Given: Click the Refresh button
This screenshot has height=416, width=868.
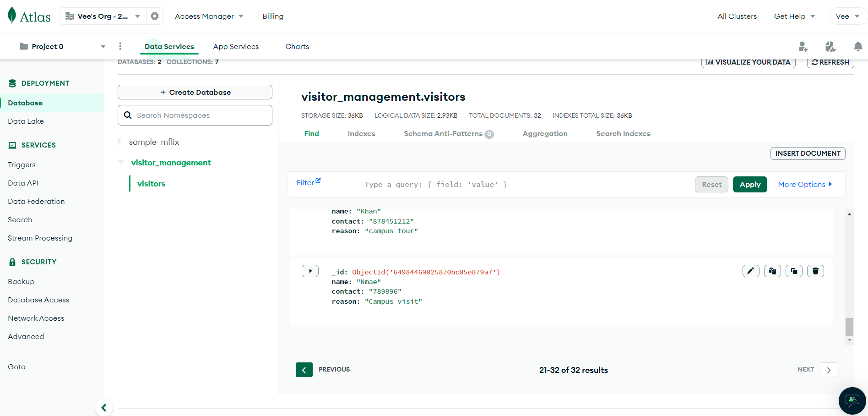Looking at the screenshot, I should click(830, 62).
